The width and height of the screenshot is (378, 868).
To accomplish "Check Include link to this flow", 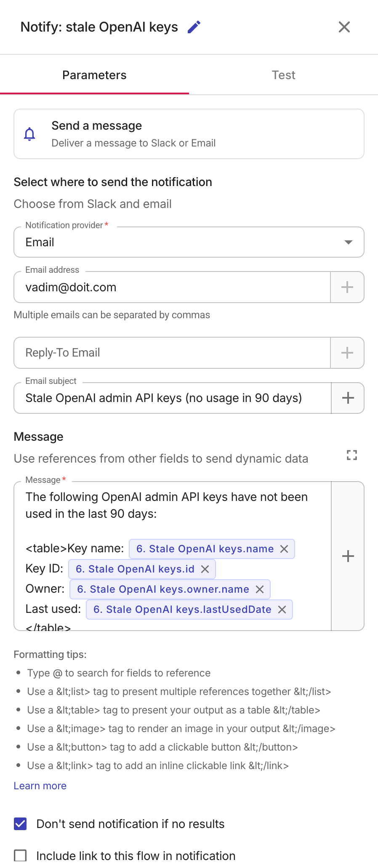I will point(20,856).
